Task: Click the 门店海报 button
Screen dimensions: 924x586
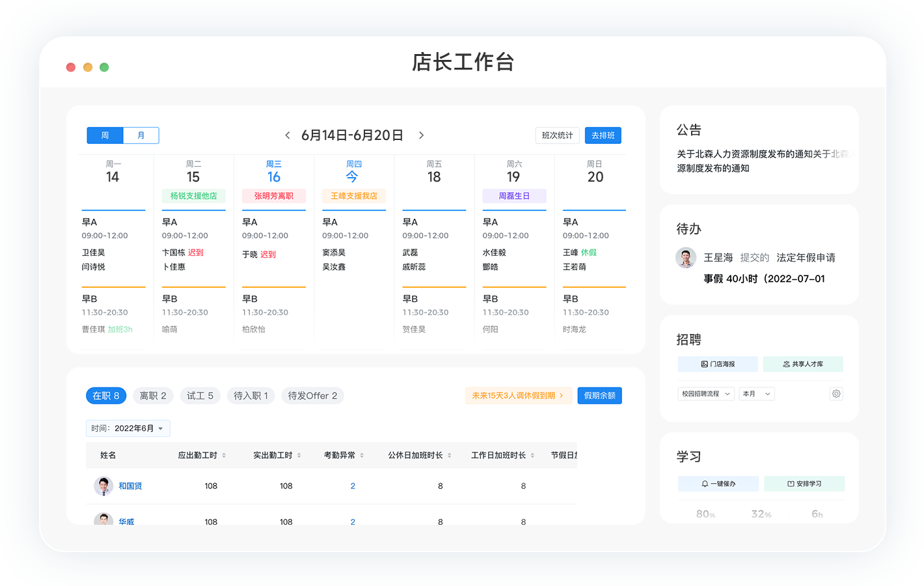Action: pos(718,364)
